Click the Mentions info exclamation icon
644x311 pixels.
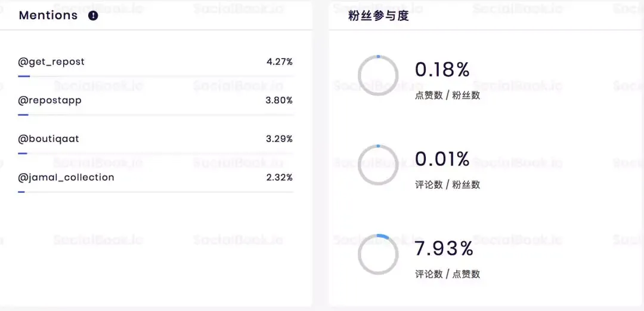click(93, 16)
